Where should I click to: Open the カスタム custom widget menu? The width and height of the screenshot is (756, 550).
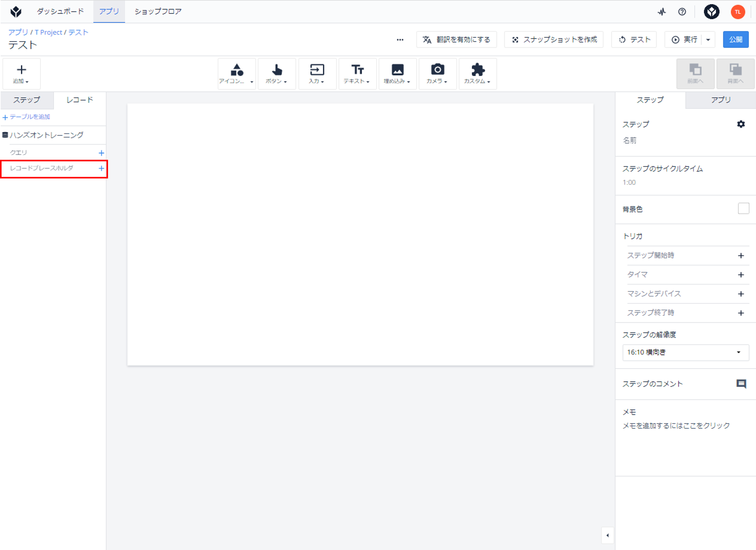(x=478, y=74)
